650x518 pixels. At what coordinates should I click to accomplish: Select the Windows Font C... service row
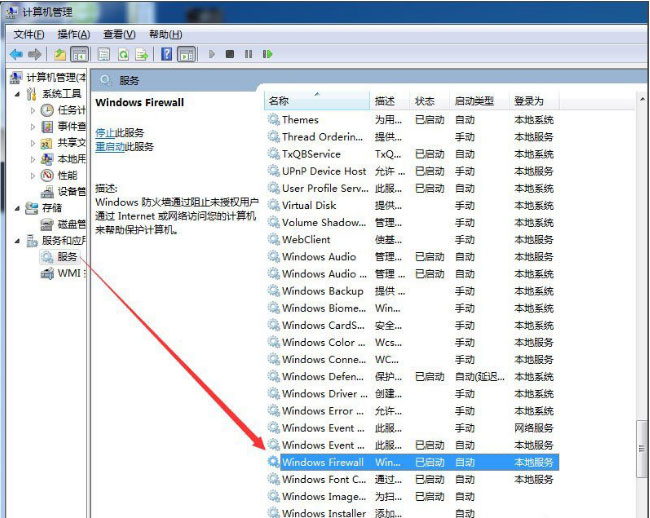coord(412,479)
